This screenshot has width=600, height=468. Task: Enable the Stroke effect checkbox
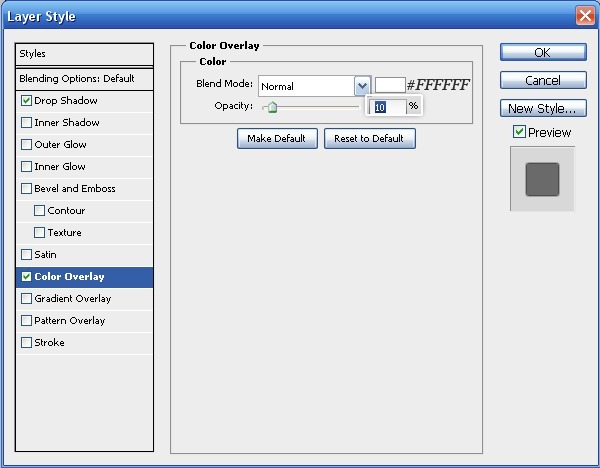(26, 343)
